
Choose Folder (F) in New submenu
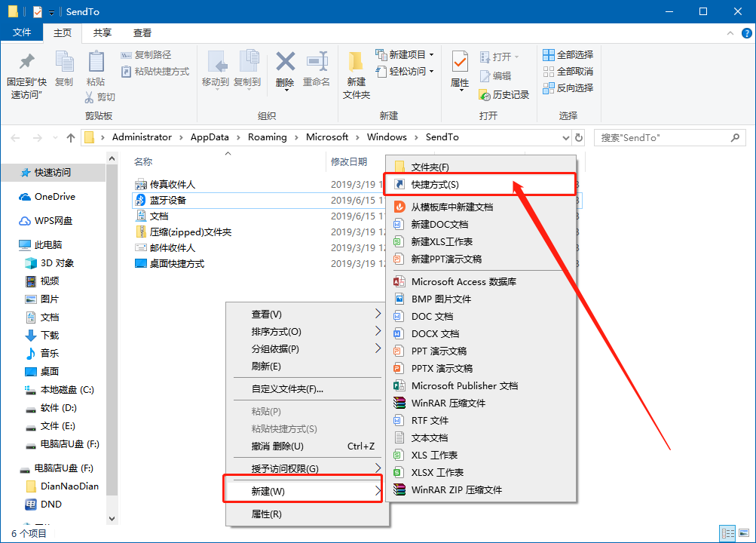(481, 167)
